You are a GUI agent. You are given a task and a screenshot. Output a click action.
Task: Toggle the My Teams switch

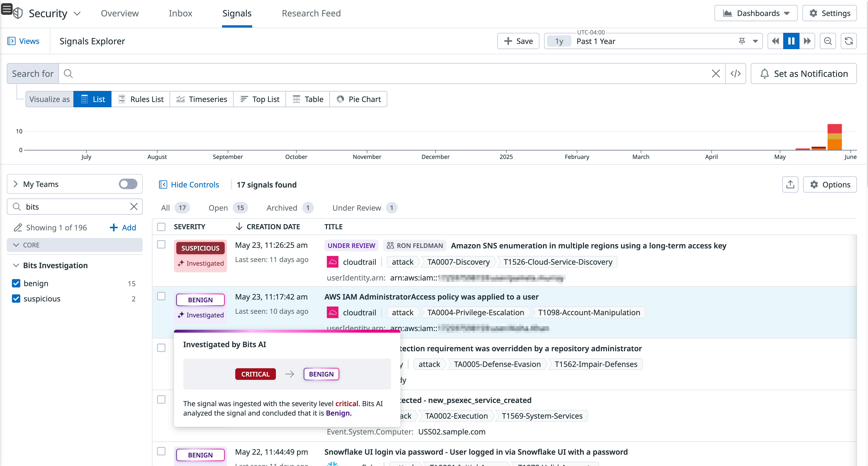[x=128, y=184]
